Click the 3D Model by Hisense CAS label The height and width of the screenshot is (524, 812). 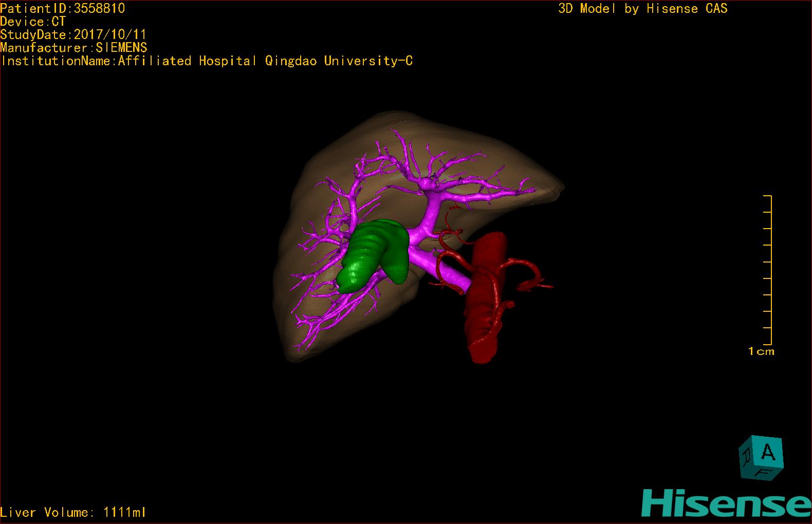pyautogui.click(x=643, y=8)
